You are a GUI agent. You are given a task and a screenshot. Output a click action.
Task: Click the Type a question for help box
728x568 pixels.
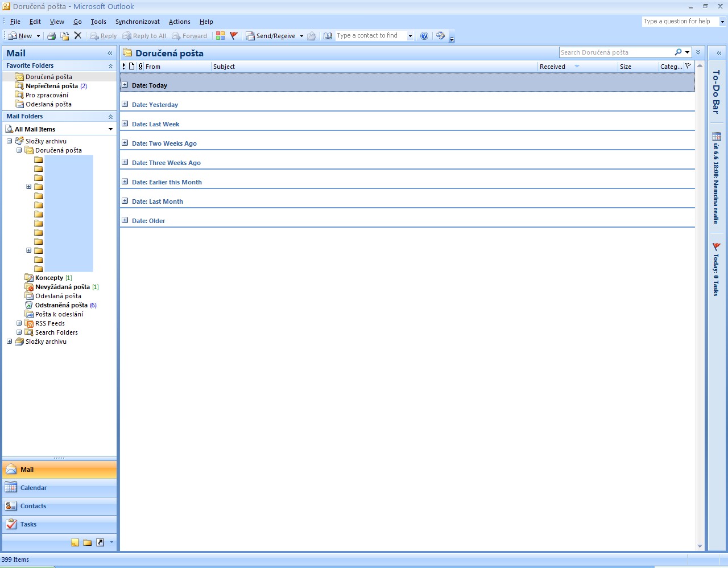pyautogui.click(x=680, y=21)
